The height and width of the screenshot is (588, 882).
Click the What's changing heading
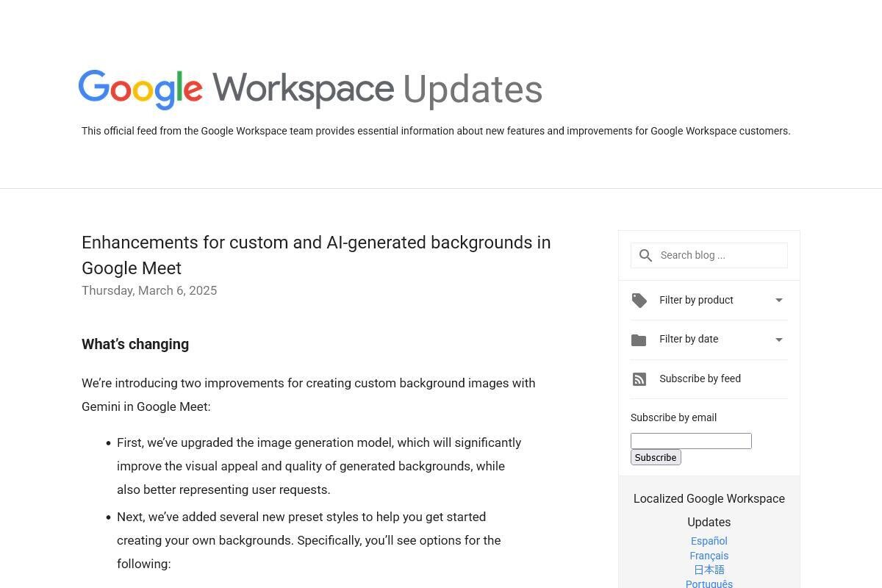pos(135,344)
